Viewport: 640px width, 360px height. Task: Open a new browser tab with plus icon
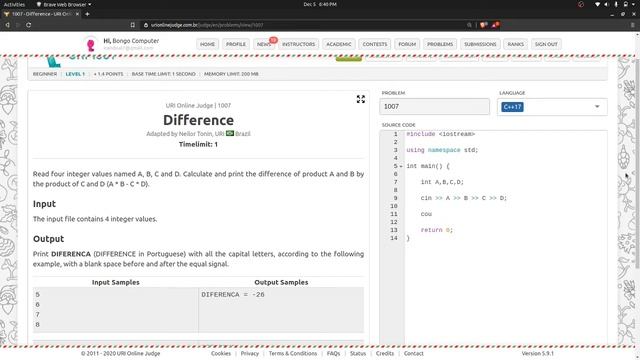pos(87,14)
